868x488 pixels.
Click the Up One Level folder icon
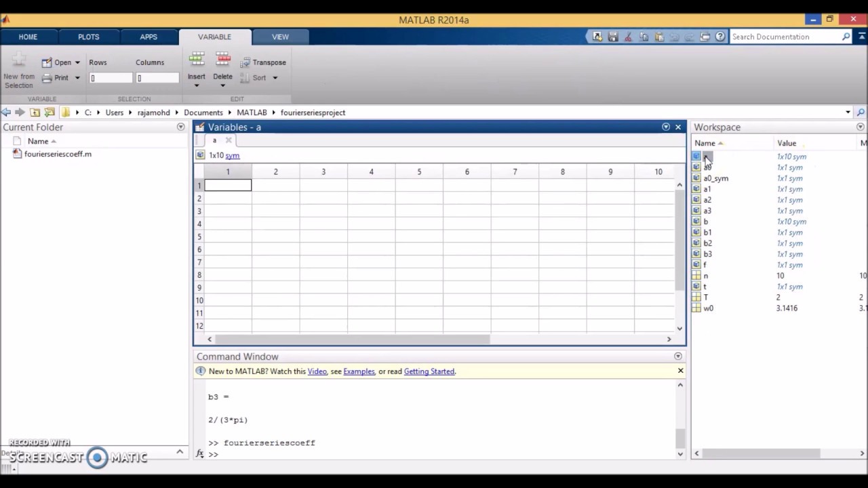pyautogui.click(x=35, y=113)
